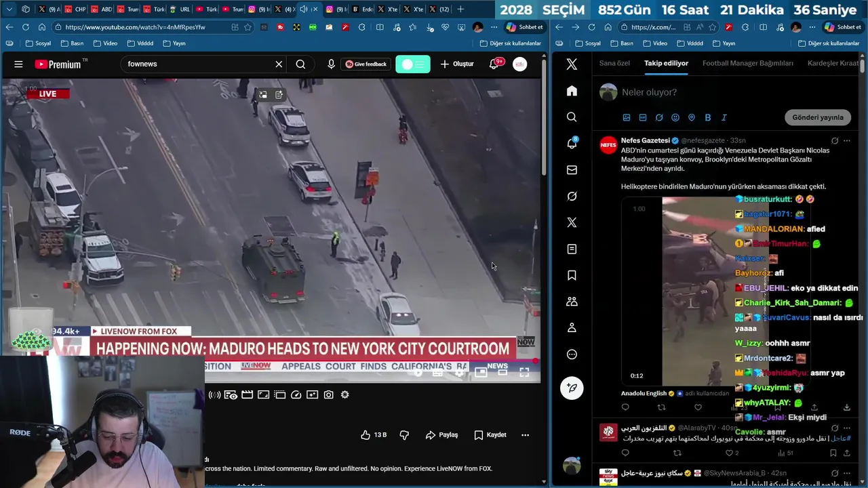868x488 pixels.
Task: Open miniplayer from video controls
Action: tap(481, 372)
